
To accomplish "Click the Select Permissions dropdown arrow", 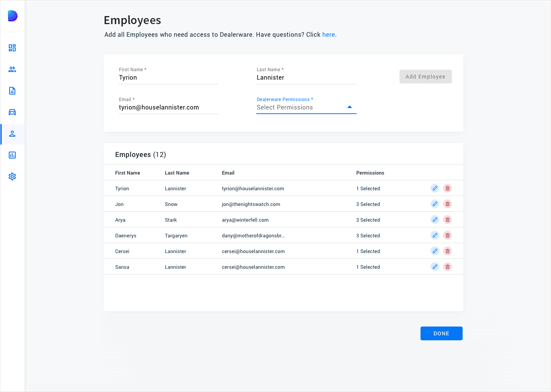I will (349, 107).
